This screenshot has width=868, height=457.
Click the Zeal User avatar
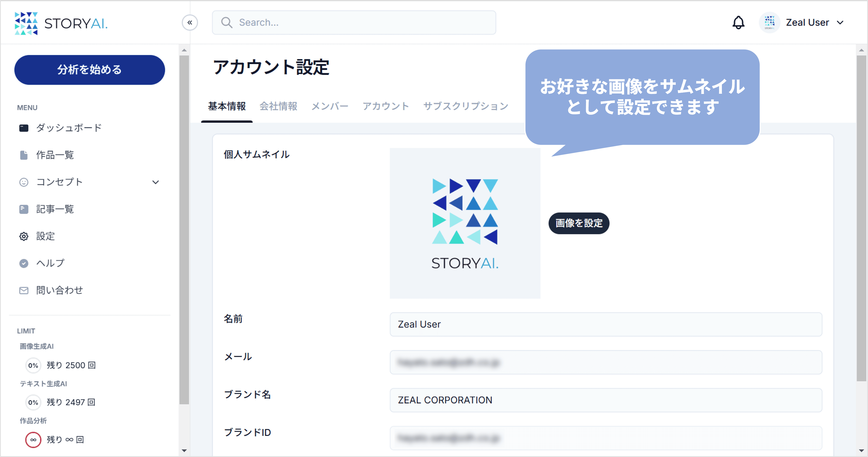769,23
